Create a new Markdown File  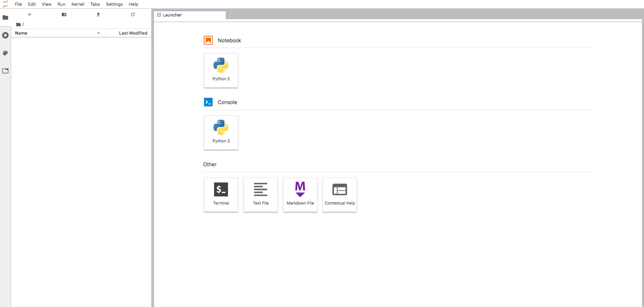300,195
